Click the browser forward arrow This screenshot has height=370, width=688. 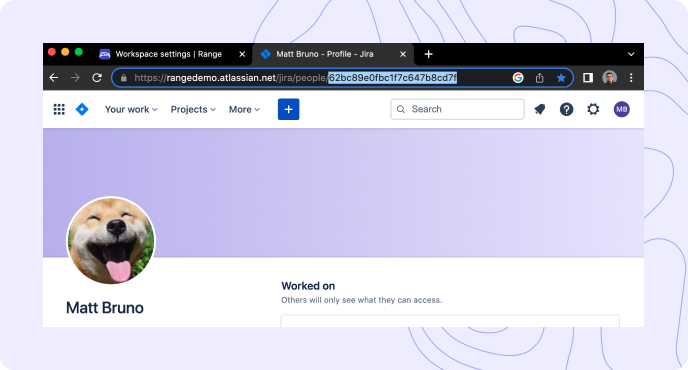coord(75,78)
